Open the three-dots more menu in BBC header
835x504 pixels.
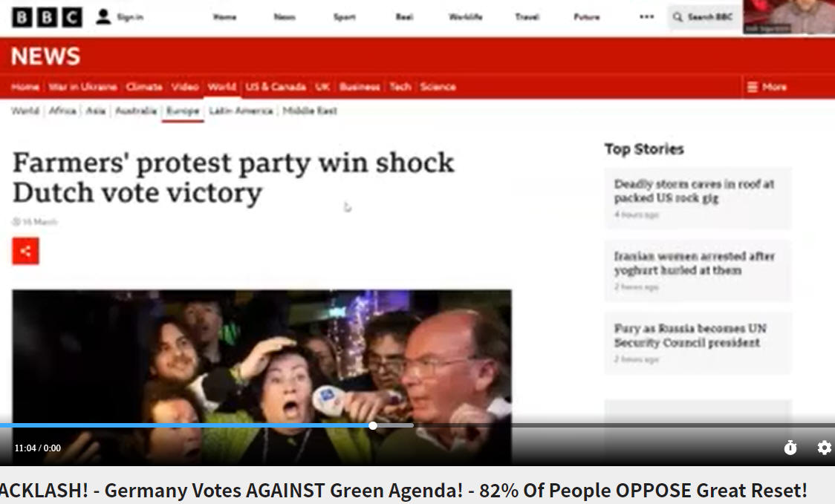click(x=646, y=17)
